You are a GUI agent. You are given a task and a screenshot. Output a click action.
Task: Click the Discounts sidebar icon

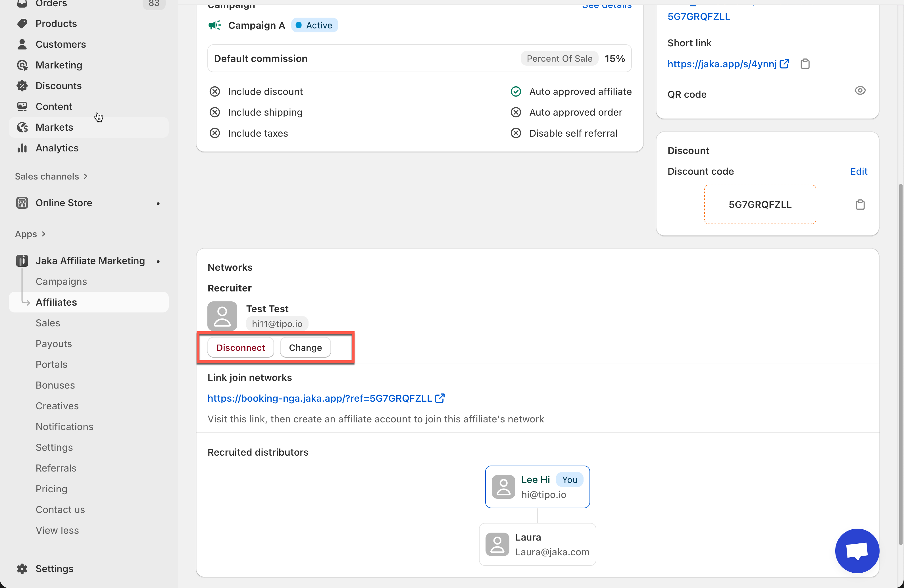click(x=22, y=86)
